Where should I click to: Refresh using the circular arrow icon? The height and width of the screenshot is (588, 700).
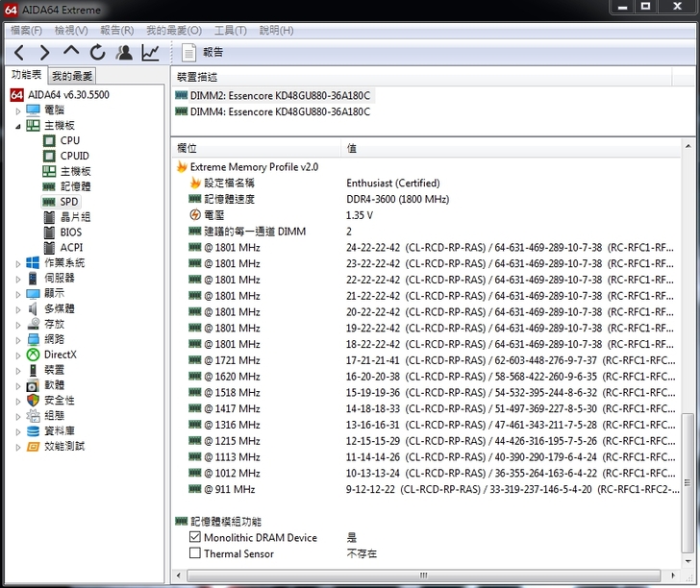(x=97, y=53)
